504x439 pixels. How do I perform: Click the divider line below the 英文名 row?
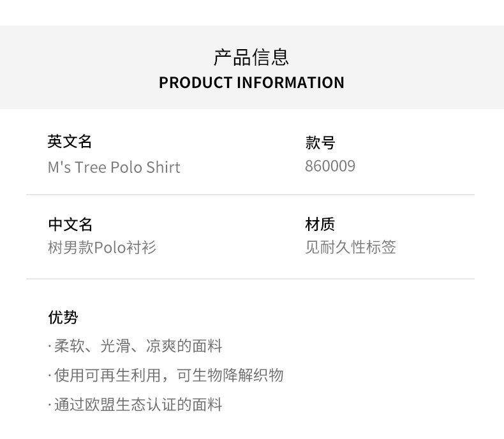pos(250,195)
